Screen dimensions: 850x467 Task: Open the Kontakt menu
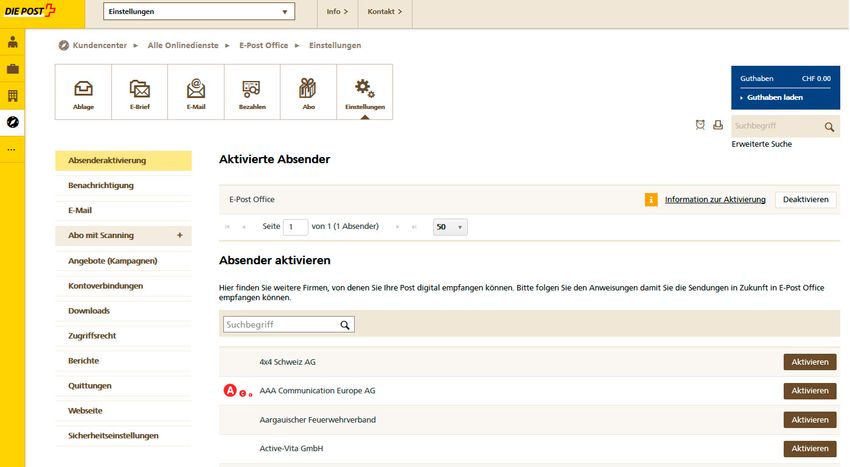[x=384, y=12]
